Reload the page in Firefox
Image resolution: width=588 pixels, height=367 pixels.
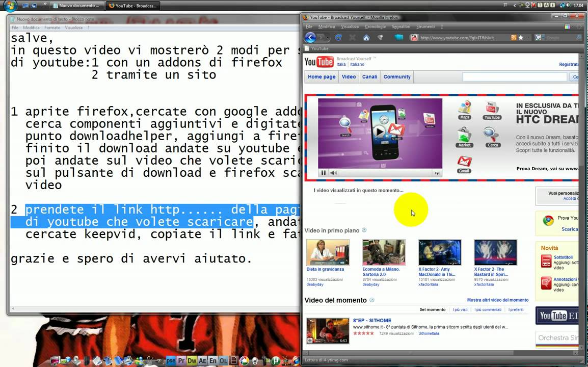[x=338, y=38]
